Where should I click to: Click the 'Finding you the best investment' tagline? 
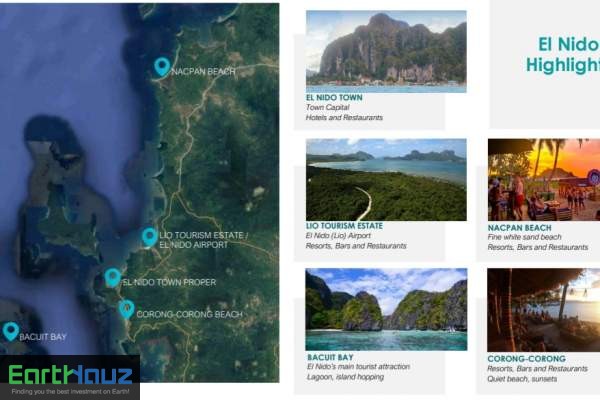click(70, 392)
